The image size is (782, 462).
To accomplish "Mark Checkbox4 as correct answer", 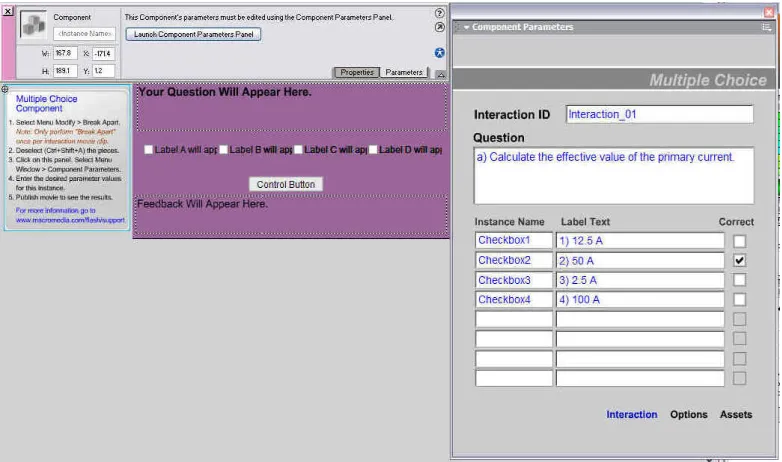I will pos(740,299).
